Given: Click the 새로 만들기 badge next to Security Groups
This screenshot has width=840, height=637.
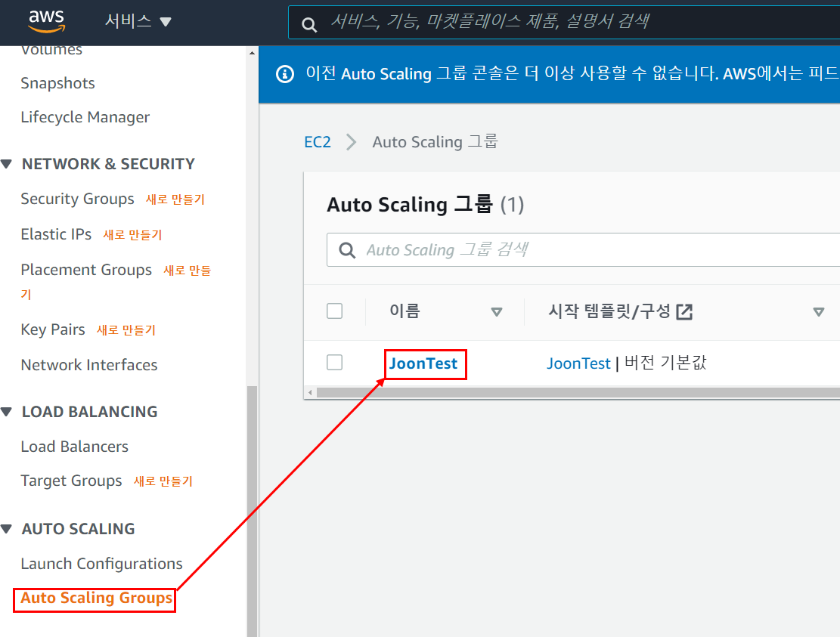Looking at the screenshot, I should [x=175, y=199].
